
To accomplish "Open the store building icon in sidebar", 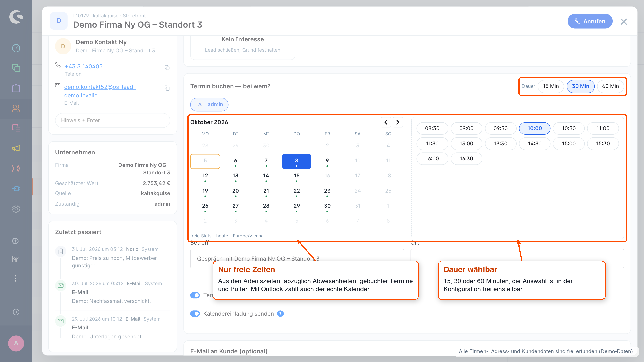I will [x=15, y=259].
